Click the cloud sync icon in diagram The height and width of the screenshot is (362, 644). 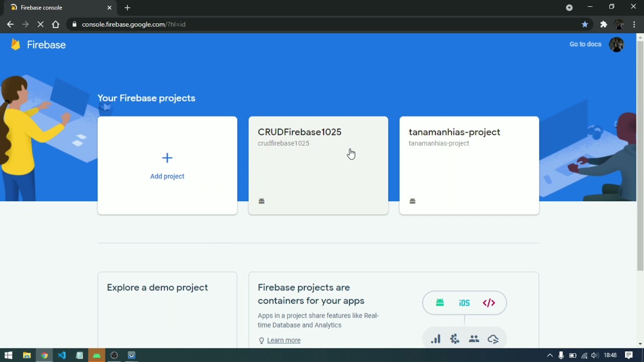(x=493, y=339)
